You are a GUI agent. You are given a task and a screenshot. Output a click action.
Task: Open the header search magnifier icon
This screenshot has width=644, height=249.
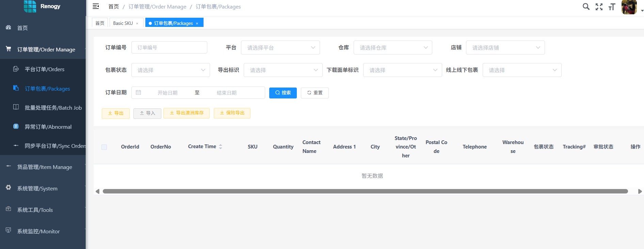pyautogui.click(x=586, y=6)
